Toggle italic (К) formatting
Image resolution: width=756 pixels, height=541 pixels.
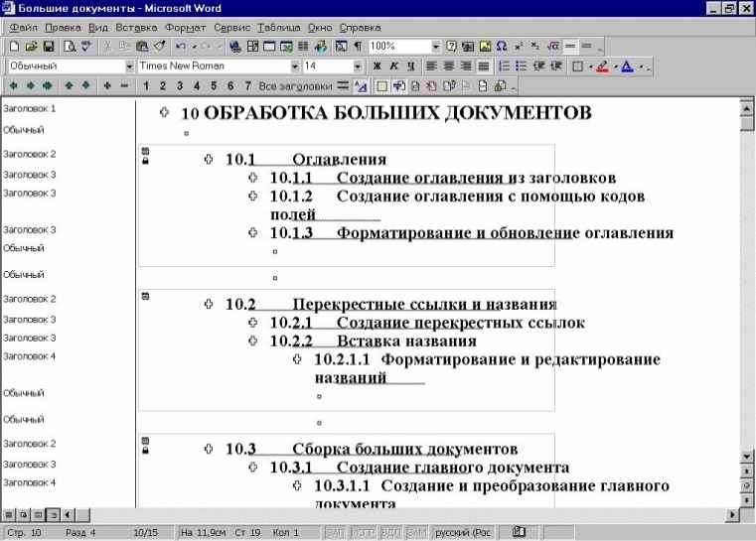[394, 66]
